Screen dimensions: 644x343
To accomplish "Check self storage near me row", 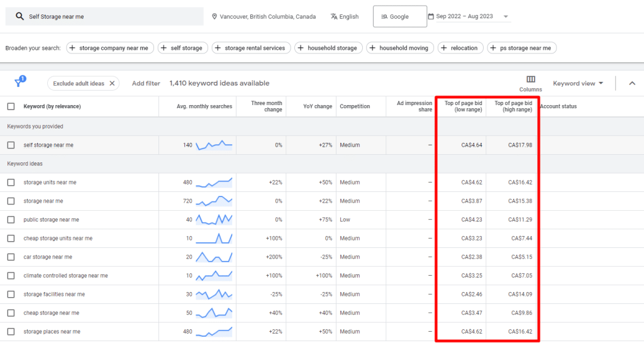I will pyautogui.click(x=11, y=145).
